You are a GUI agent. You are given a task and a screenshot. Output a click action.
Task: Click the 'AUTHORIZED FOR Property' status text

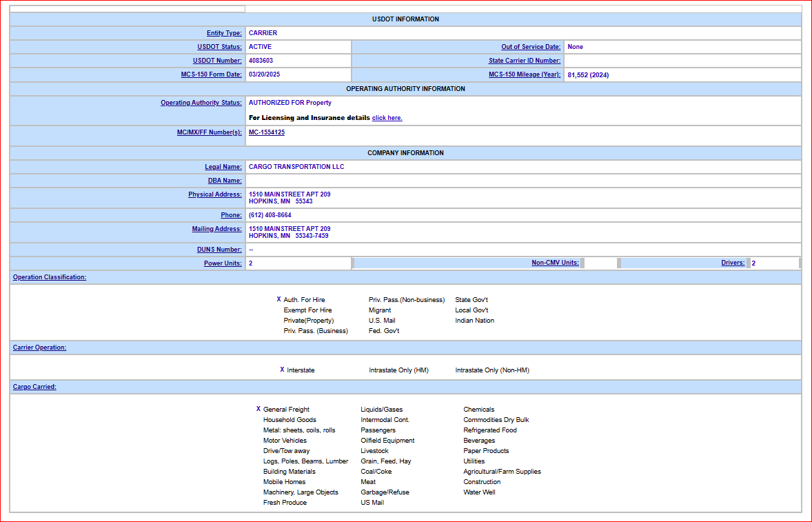290,103
